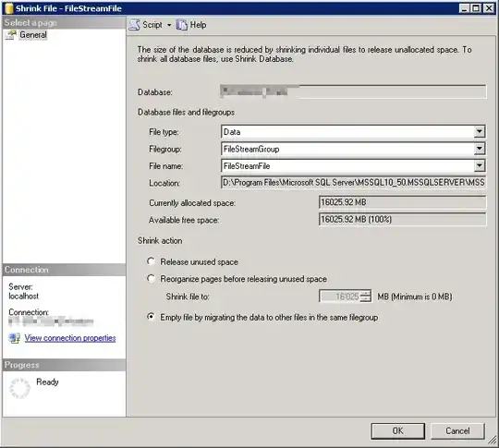Open the Script dropdown arrow
Screen dimensions: 499x448
(169, 25)
